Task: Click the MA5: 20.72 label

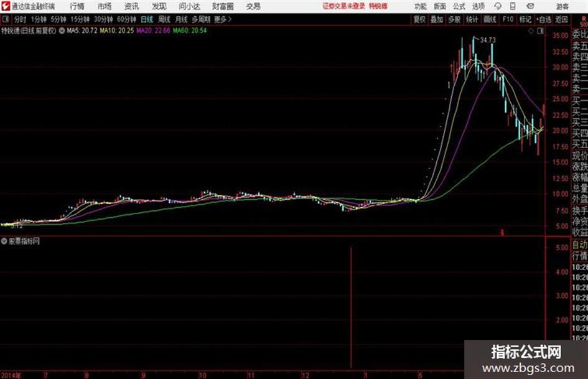Action: (82, 30)
